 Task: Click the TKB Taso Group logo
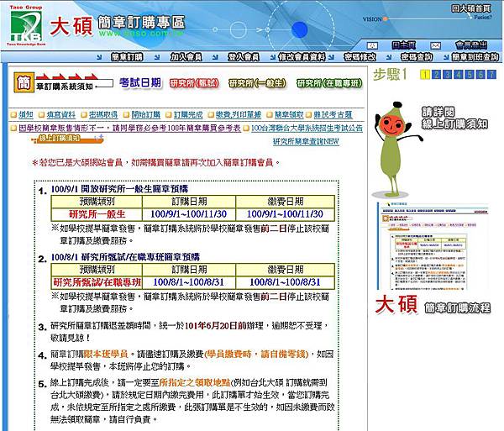click(x=26, y=26)
